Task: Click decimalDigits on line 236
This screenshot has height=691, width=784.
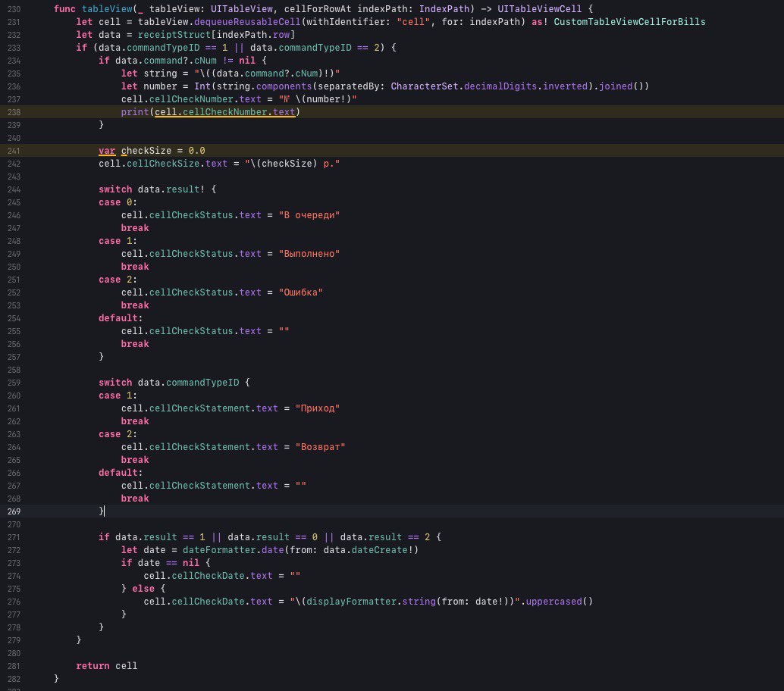Action: click(x=500, y=86)
